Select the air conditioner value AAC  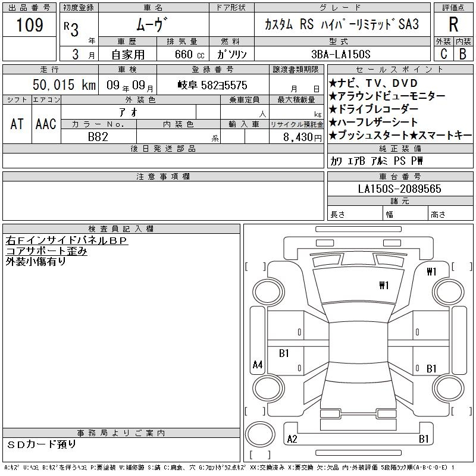click(x=46, y=124)
